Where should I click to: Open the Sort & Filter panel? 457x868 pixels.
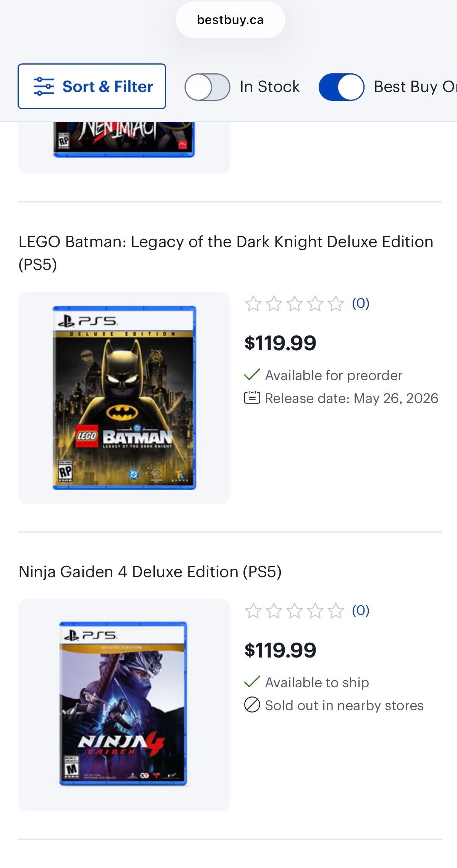92,86
